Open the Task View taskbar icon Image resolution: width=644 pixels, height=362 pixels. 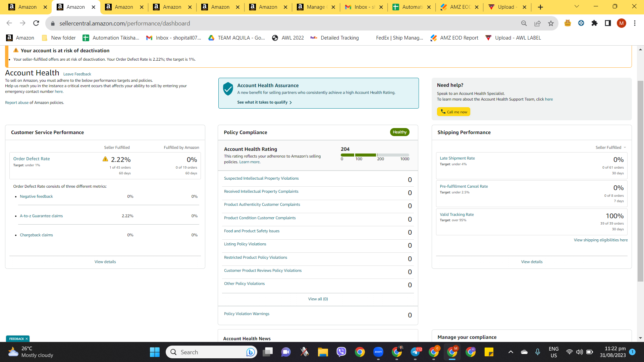[268, 352]
